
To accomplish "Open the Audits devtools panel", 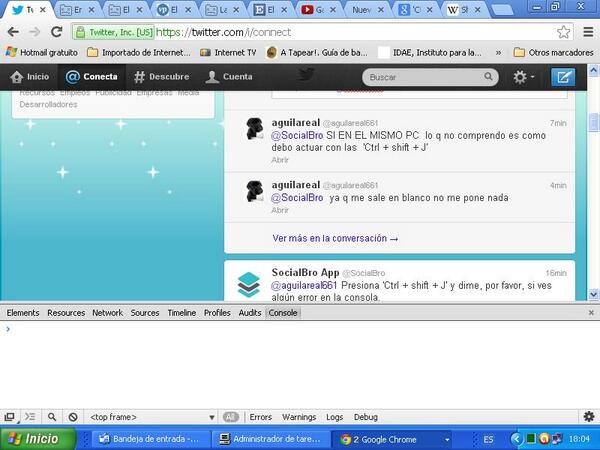I will click(250, 313).
